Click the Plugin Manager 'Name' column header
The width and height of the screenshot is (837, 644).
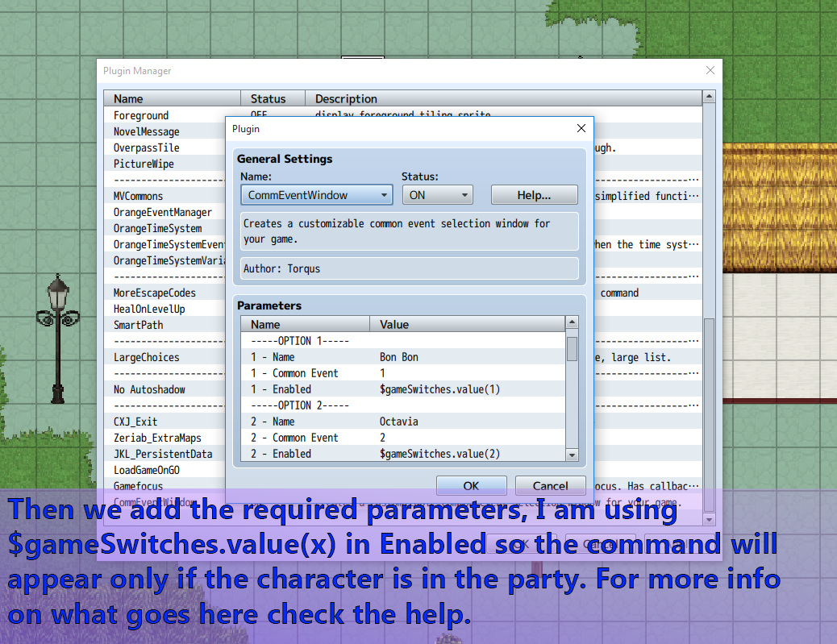pos(172,98)
